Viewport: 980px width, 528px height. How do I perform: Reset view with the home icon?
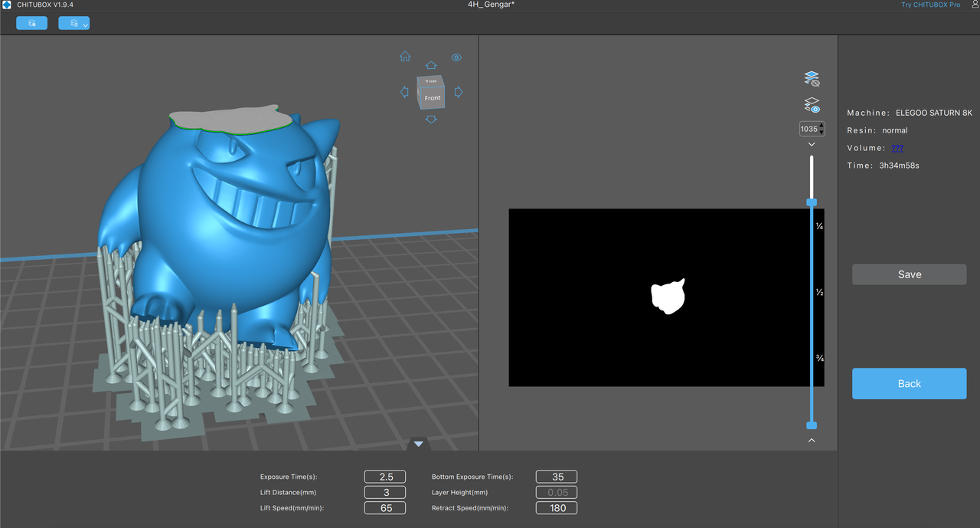405,57
